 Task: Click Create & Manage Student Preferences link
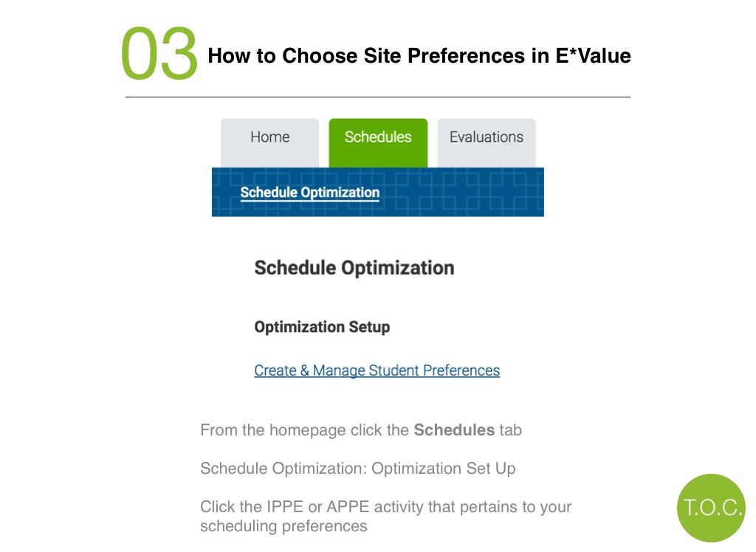pyautogui.click(x=377, y=370)
